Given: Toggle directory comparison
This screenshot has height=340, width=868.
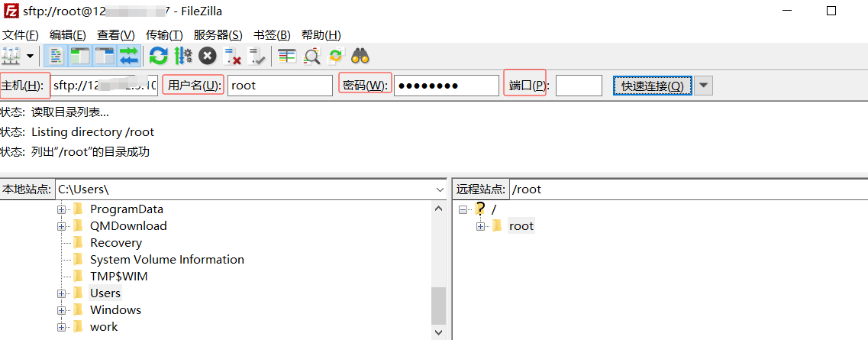Looking at the screenshot, I should pos(312,55).
